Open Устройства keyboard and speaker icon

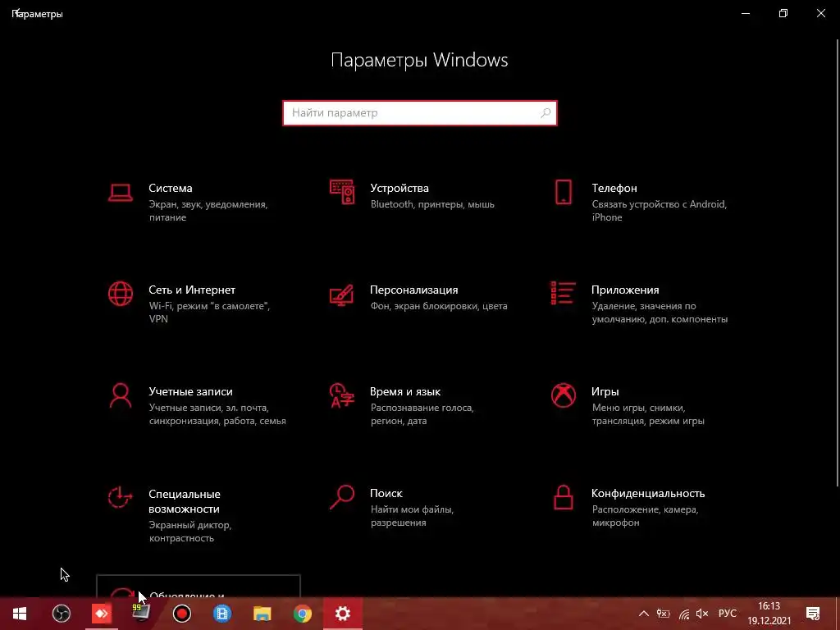pyautogui.click(x=342, y=192)
